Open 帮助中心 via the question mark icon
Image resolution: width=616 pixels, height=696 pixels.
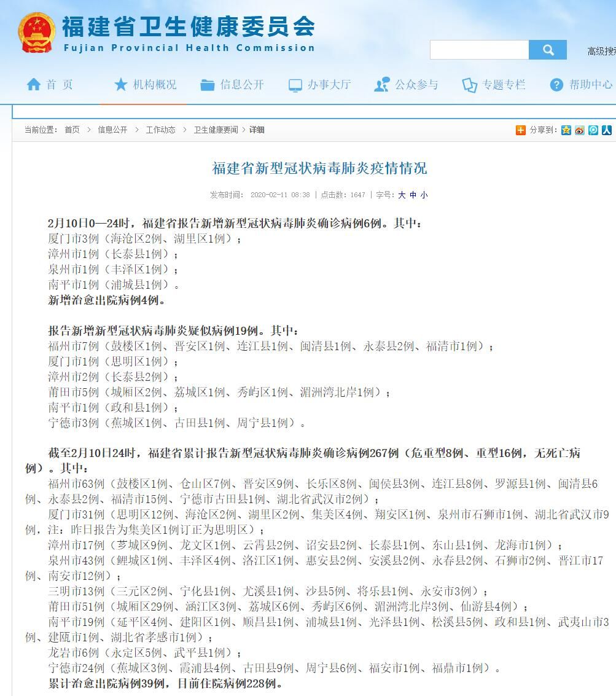click(556, 85)
